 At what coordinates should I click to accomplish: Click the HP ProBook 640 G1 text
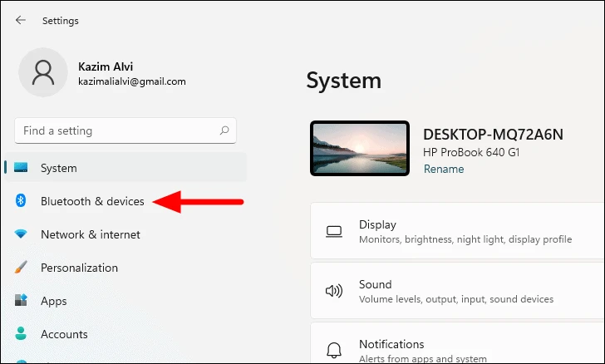coord(471,152)
